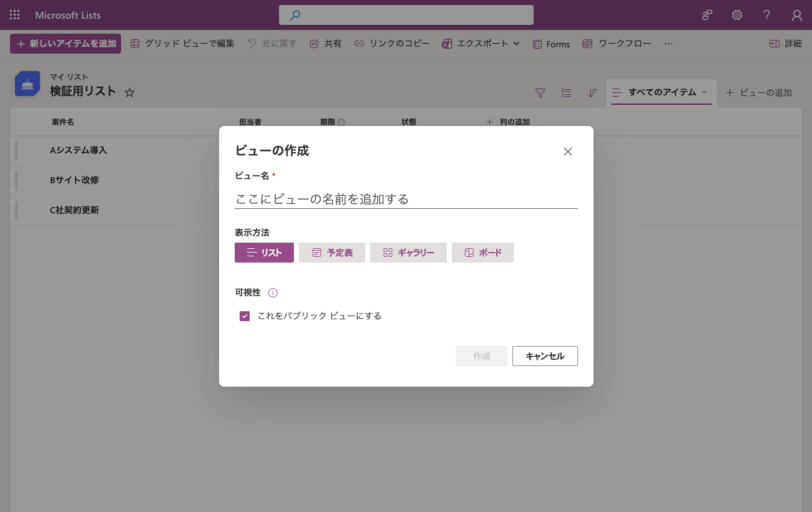Favorite the list with the star icon

tap(130, 92)
